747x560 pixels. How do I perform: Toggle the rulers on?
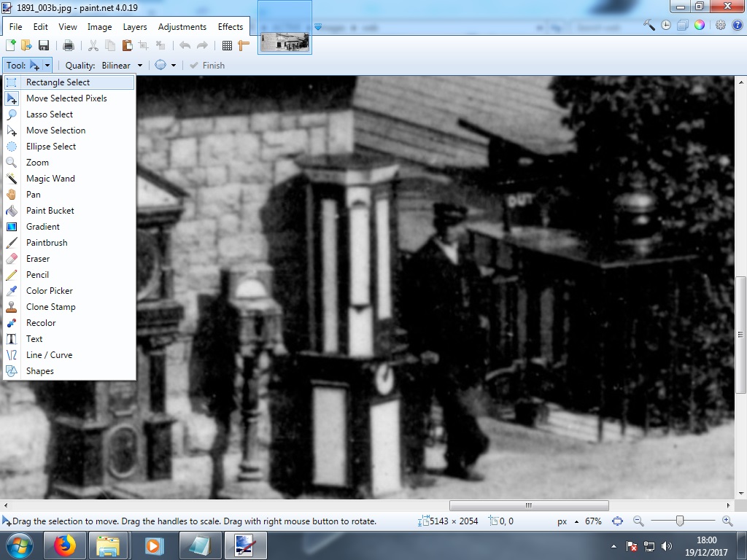pyautogui.click(x=244, y=45)
